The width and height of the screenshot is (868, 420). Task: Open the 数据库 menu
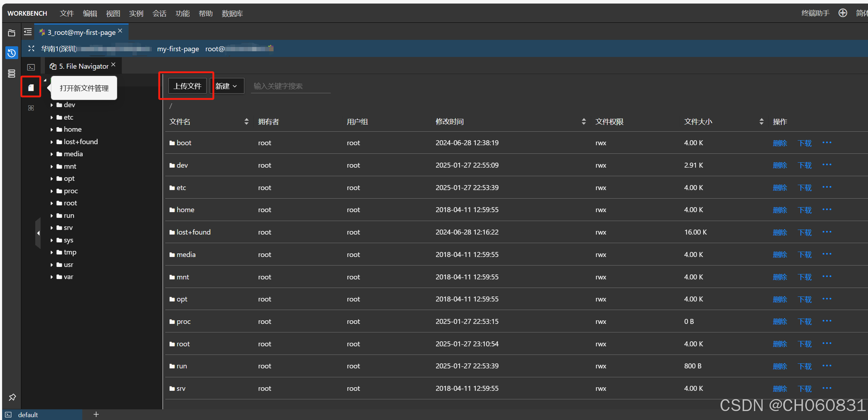232,14
